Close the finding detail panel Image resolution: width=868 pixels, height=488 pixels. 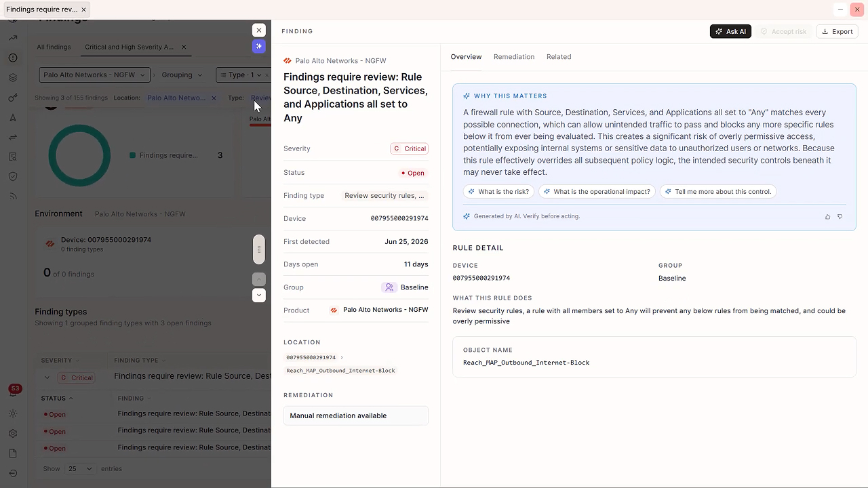click(x=259, y=30)
